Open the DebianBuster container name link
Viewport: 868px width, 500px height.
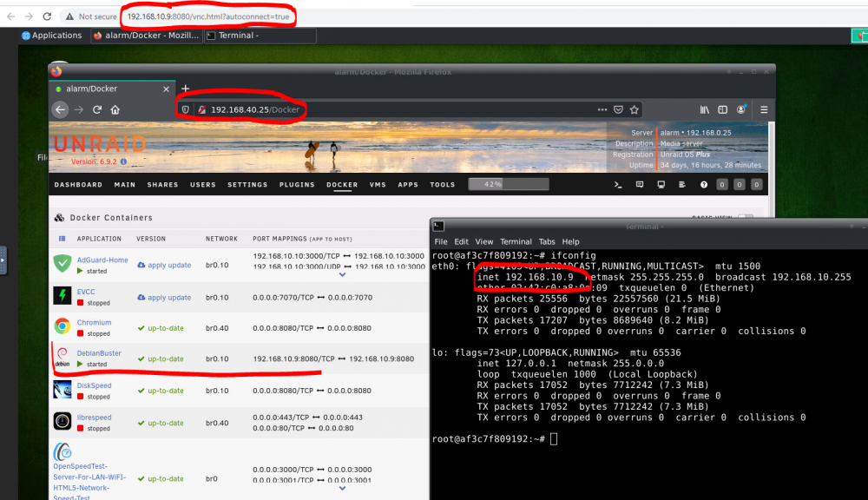click(x=99, y=353)
